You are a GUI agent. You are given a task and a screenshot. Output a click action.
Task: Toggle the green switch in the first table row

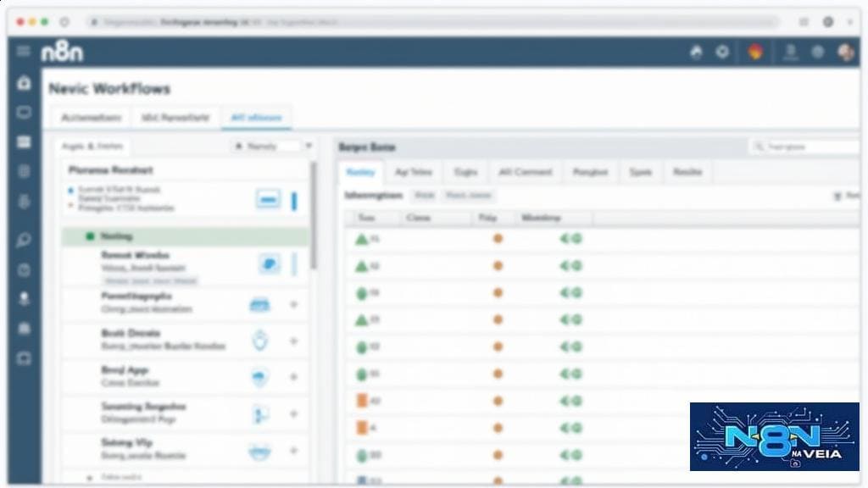pos(571,238)
